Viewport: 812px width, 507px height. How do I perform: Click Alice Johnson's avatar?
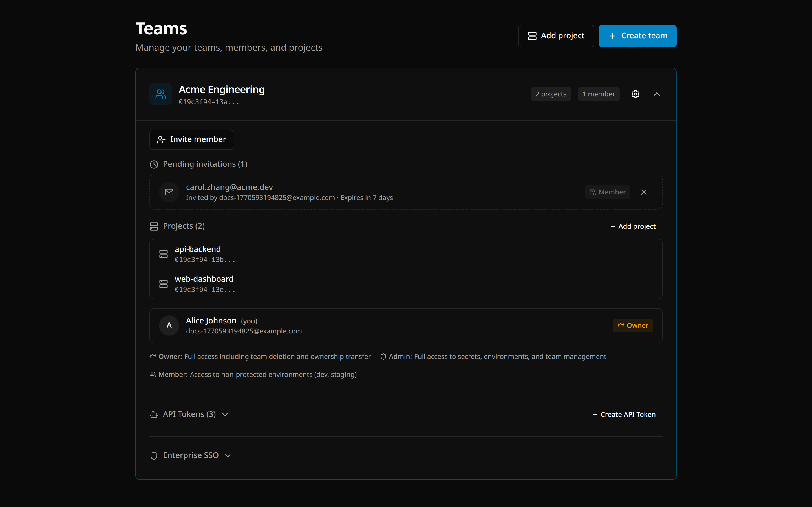pyautogui.click(x=169, y=325)
